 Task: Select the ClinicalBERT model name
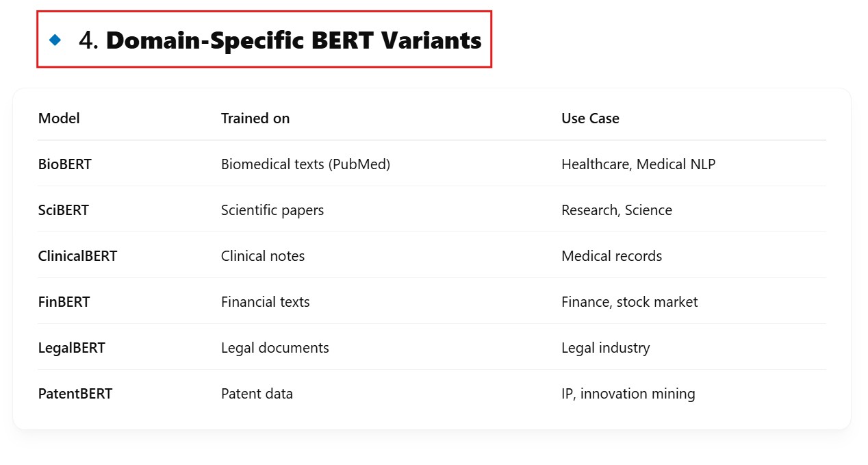click(x=77, y=256)
